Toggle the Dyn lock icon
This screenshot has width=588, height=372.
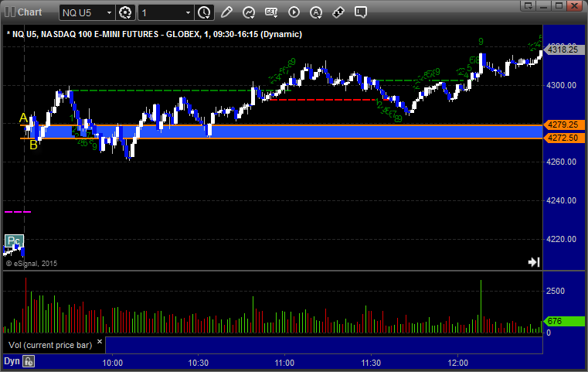[29, 361]
